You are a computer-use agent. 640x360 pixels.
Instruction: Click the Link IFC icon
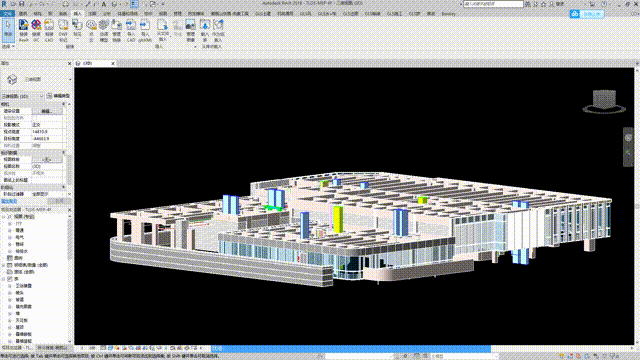click(36, 30)
